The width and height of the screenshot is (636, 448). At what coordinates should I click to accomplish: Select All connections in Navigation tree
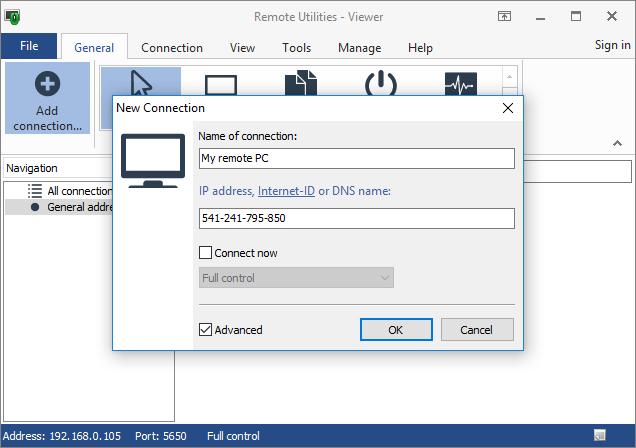(78, 190)
